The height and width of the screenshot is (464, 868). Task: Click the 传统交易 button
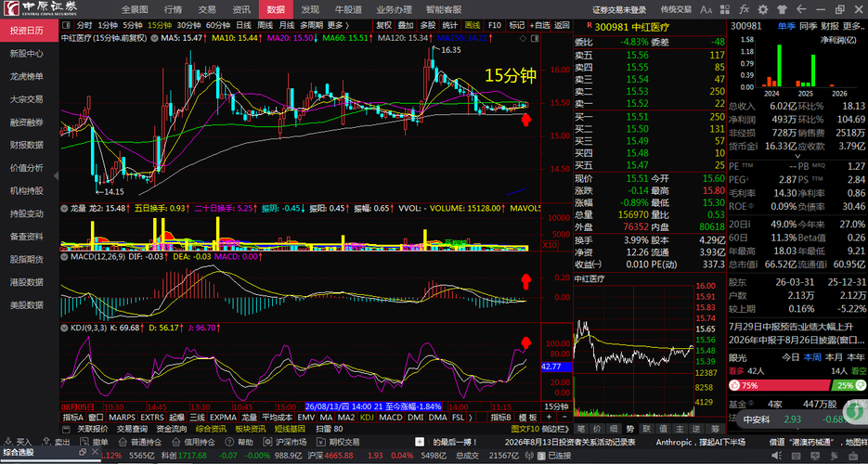(x=676, y=9)
